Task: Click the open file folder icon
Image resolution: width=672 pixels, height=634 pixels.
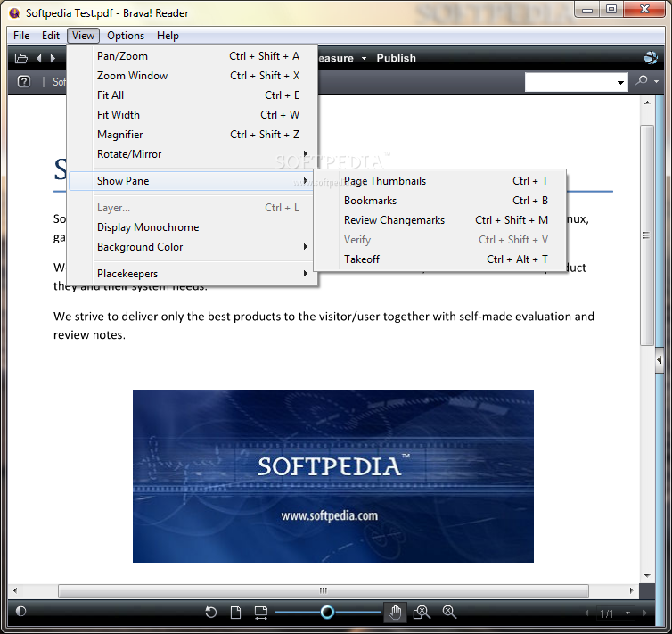Action: click(21, 58)
